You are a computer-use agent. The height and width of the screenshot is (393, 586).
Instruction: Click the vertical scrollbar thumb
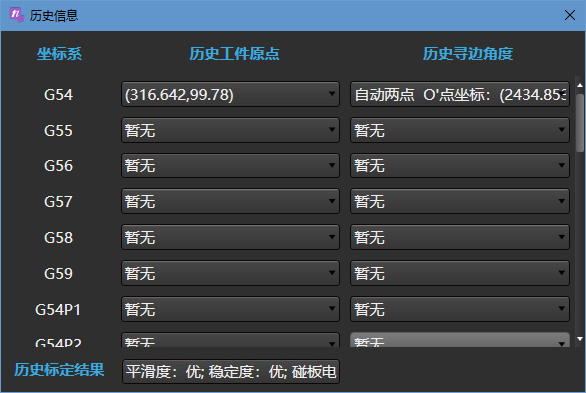coord(580,123)
